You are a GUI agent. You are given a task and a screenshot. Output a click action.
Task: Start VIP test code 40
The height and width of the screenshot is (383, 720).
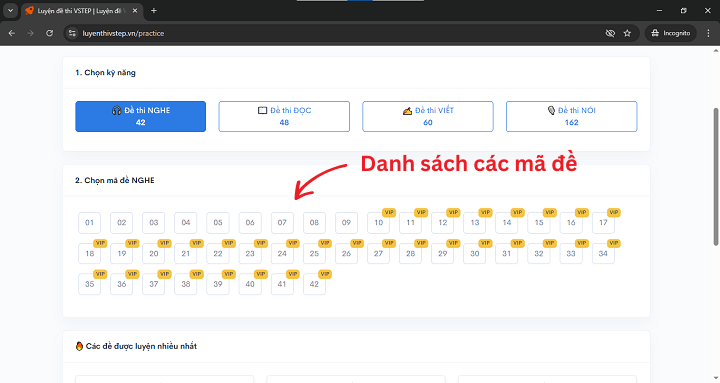(250, 284)
